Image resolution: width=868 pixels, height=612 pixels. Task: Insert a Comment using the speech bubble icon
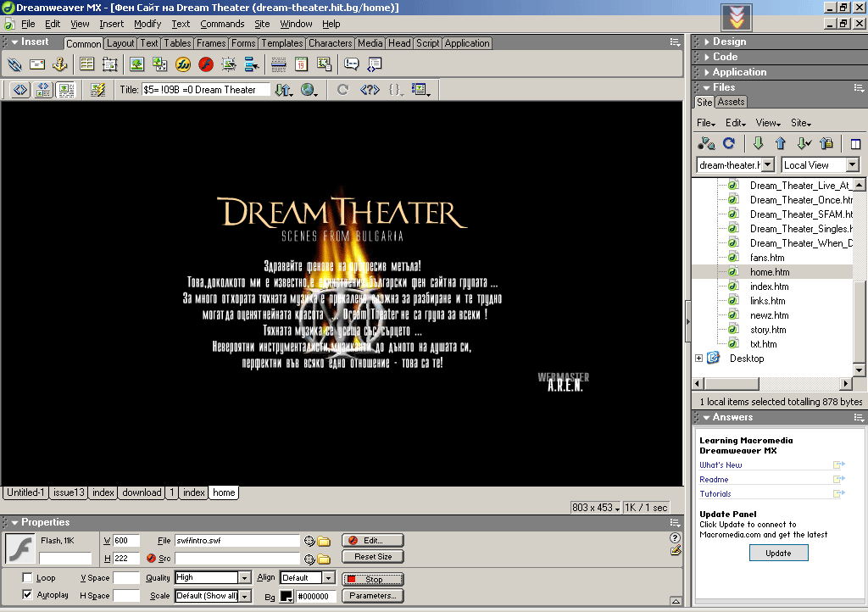point(352,64)
